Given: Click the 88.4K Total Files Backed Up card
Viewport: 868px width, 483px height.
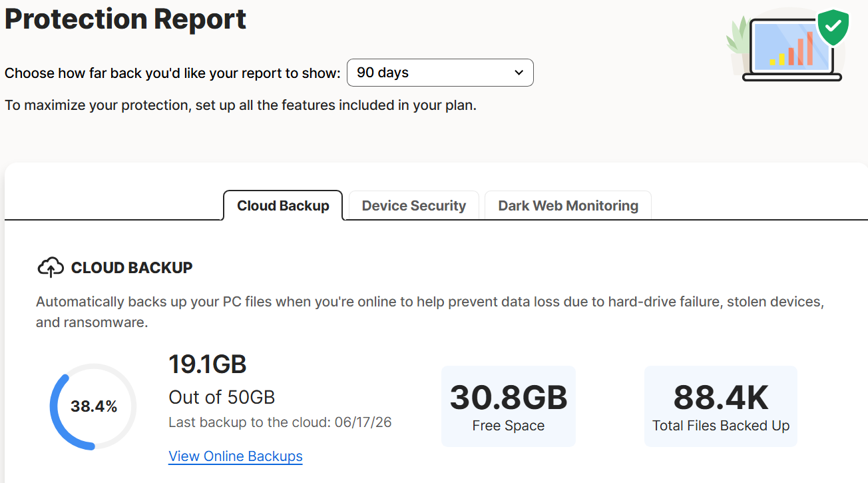Looking at the screenshot, I should click(721, 406).
